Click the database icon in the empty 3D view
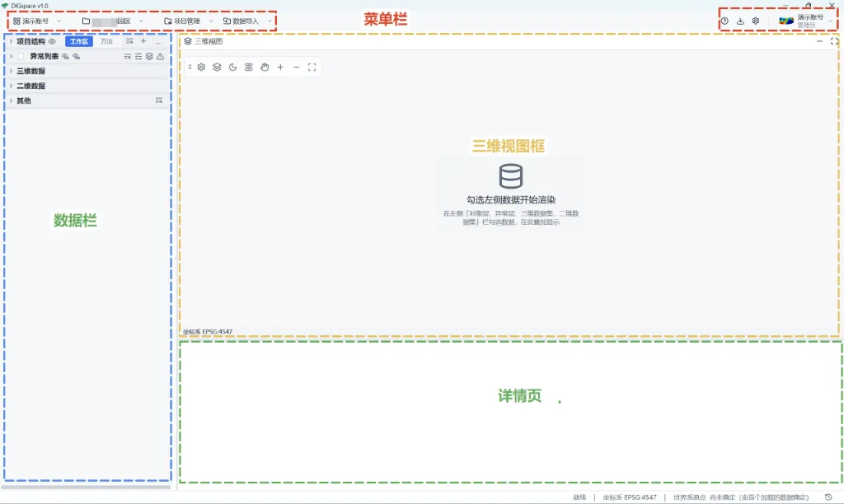 click(x=511, y=176)
